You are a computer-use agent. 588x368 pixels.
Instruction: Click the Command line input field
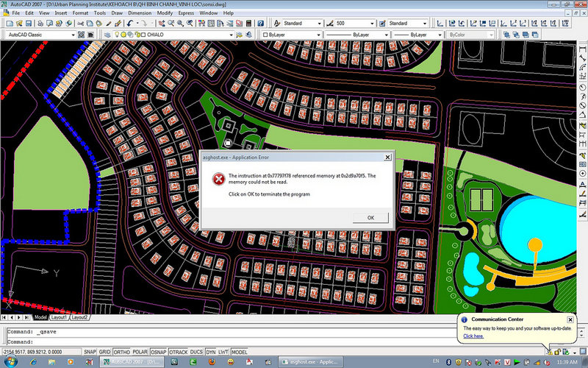tap(220, 342)
